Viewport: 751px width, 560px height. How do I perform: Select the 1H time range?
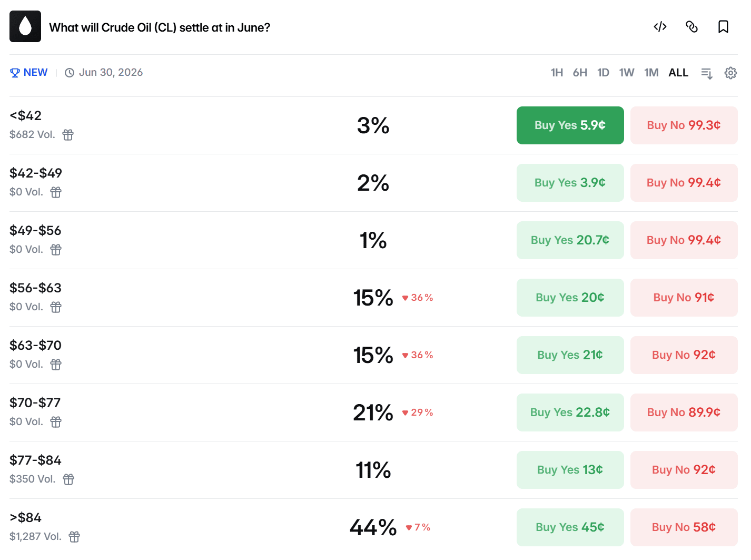coord(557,73)
